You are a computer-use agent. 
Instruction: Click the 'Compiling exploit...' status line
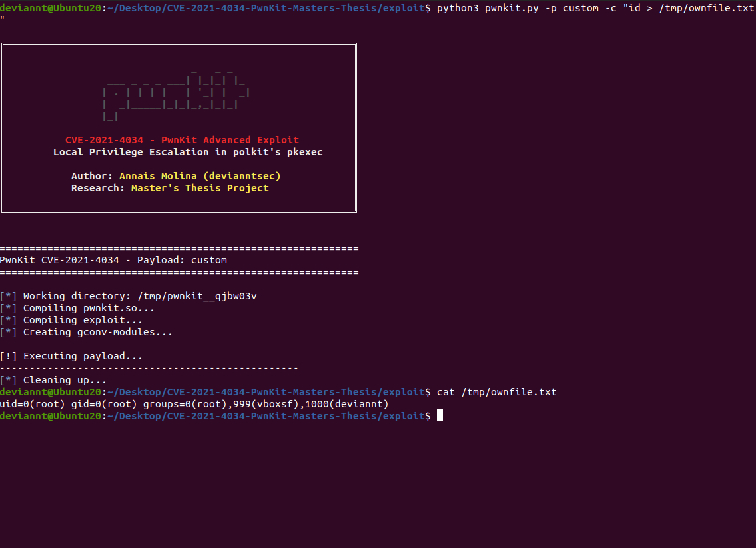[71, 320]
